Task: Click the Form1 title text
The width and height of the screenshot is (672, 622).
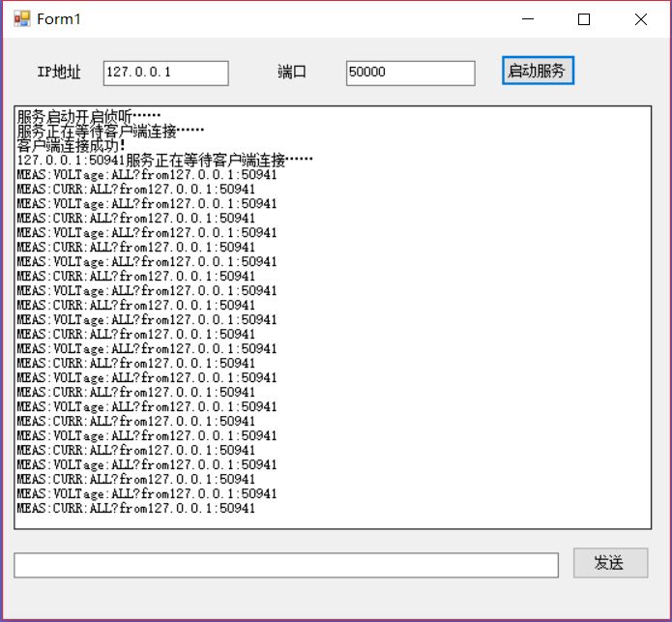Action: pyautogui.click(x=59, y=19)
